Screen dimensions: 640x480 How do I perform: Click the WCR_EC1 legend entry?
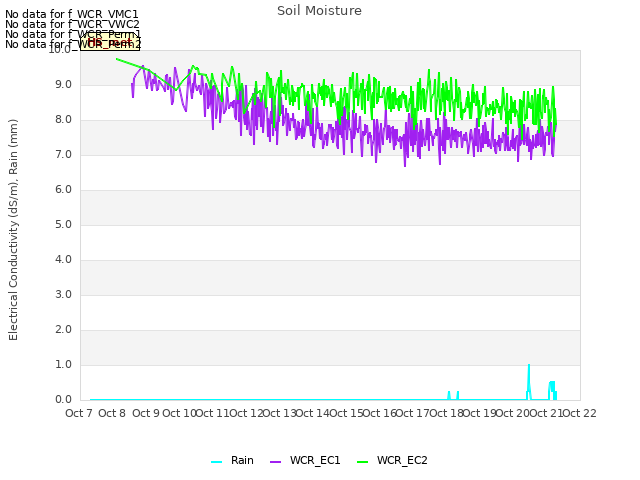tap(305, 460)
